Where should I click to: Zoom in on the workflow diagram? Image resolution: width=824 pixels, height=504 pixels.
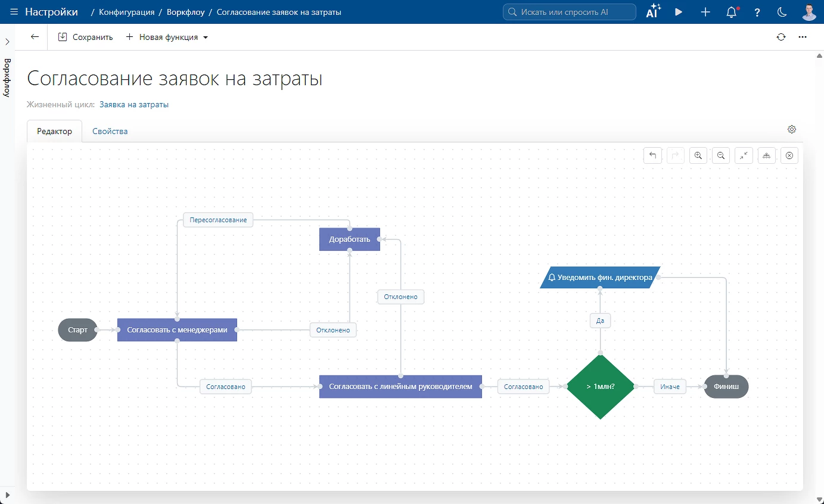[698, 155]
